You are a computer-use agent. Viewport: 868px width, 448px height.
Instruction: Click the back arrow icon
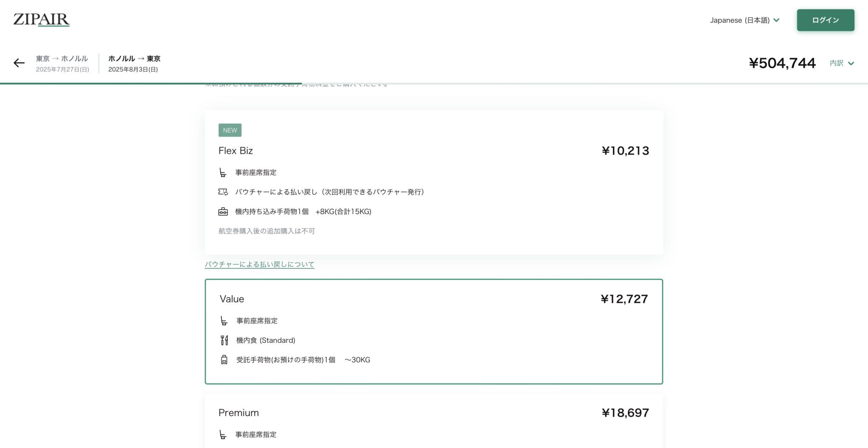tap(19, 63)
